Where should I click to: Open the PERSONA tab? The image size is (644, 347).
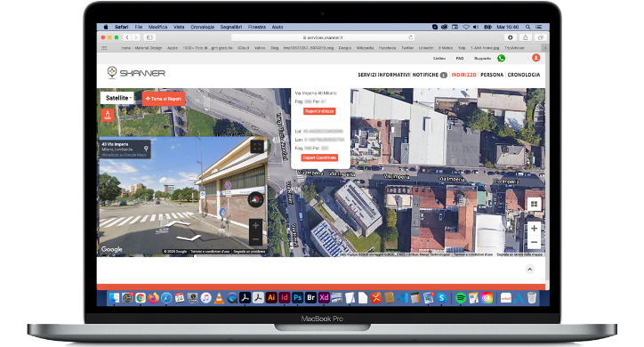[492, 75]
